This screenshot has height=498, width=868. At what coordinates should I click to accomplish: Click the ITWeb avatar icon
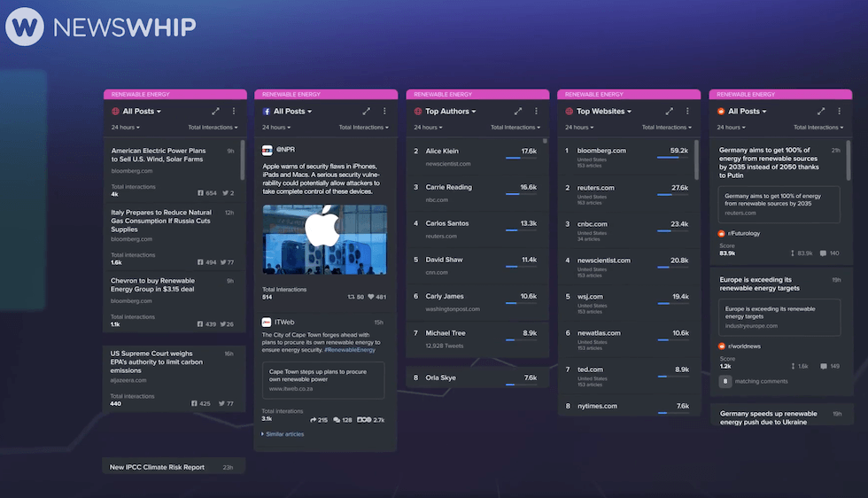267,322
